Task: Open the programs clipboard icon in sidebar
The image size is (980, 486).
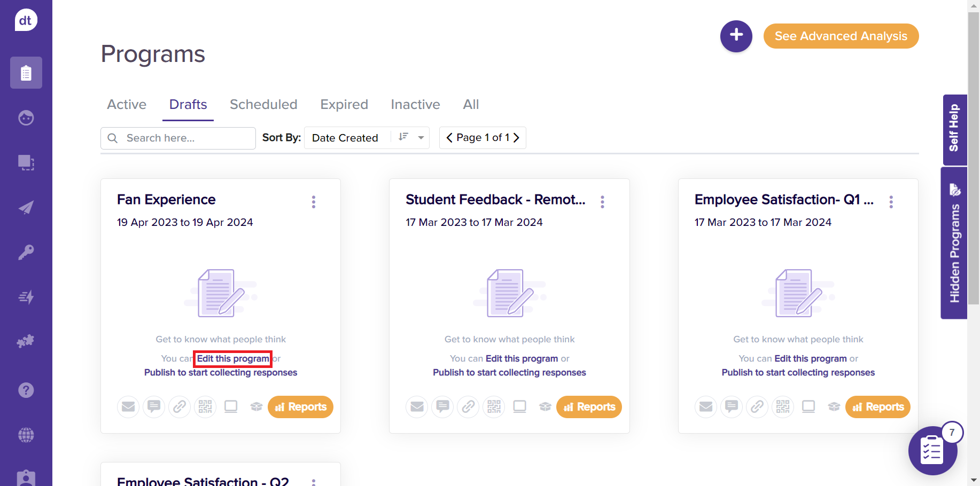Action: [x=26, y=73]
